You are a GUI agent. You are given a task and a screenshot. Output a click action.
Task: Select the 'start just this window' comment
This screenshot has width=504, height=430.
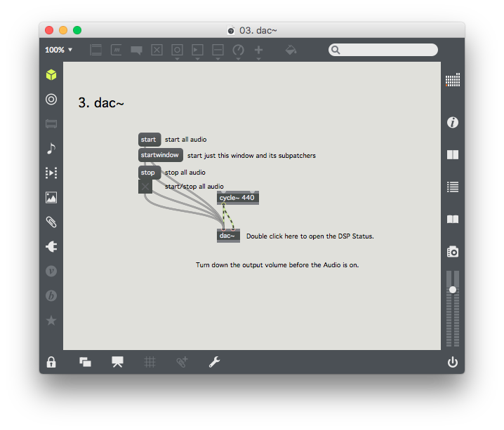pyautogui.click(x=252, y=156)
